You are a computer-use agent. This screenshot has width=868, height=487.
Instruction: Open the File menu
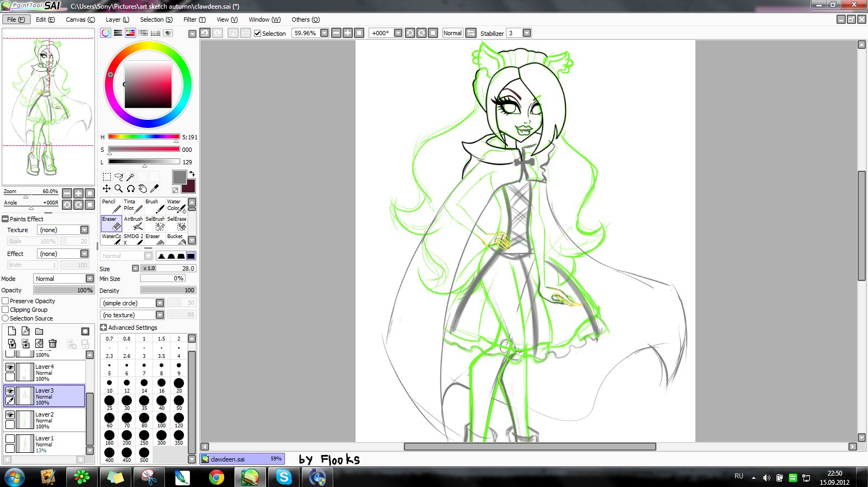tap(16, 20)
